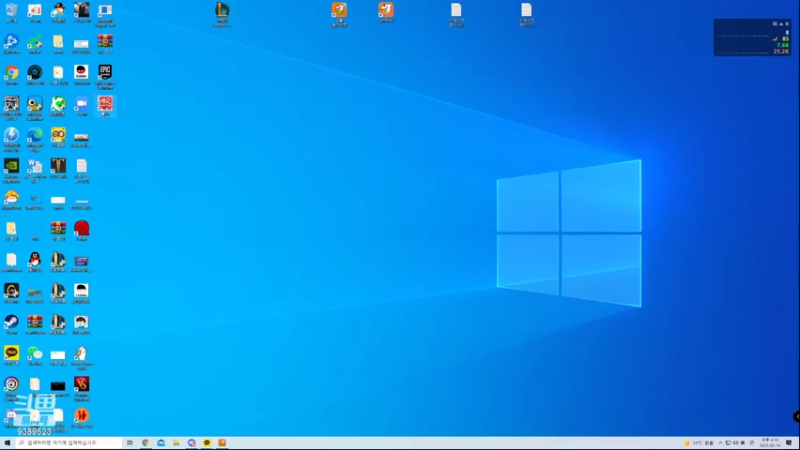Select the lone League of Legends icon at top
Image resolution: width=800 pixels, height=450 pixels.
tap(222, 14)
